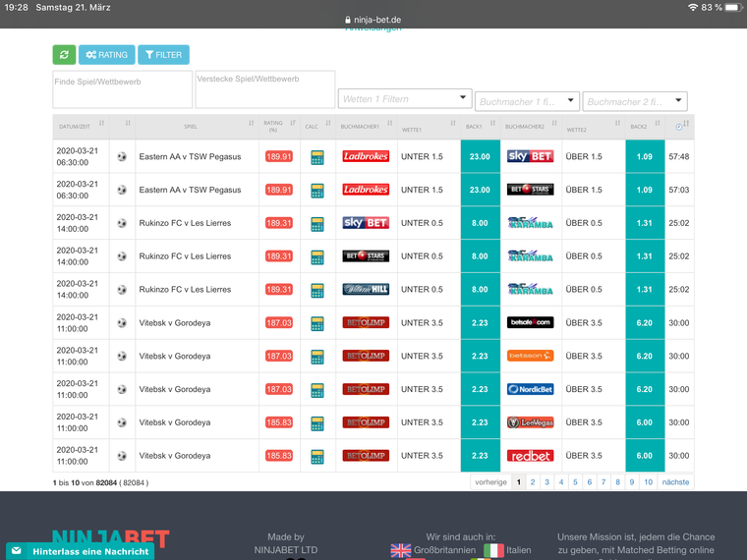Sort by the clock icon column
747x560 pixels.
(x=679, y=127)
